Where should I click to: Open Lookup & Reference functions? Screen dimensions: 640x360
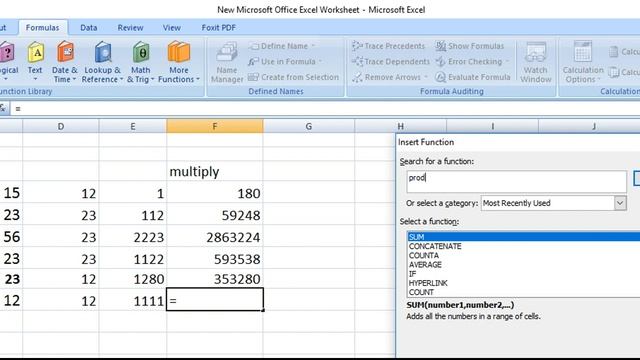[x=102, y=62]
